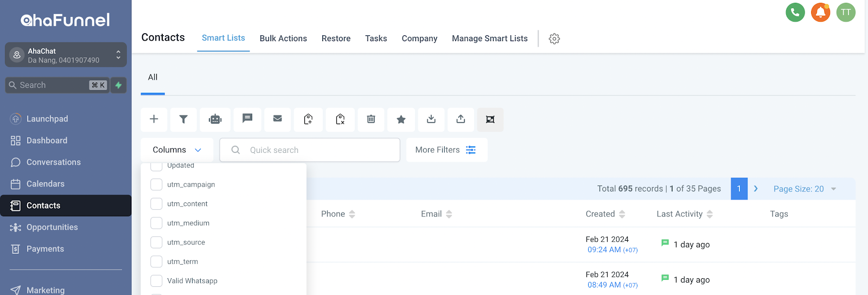Click the green lightning quick actions icon

(x=118, y=85)
